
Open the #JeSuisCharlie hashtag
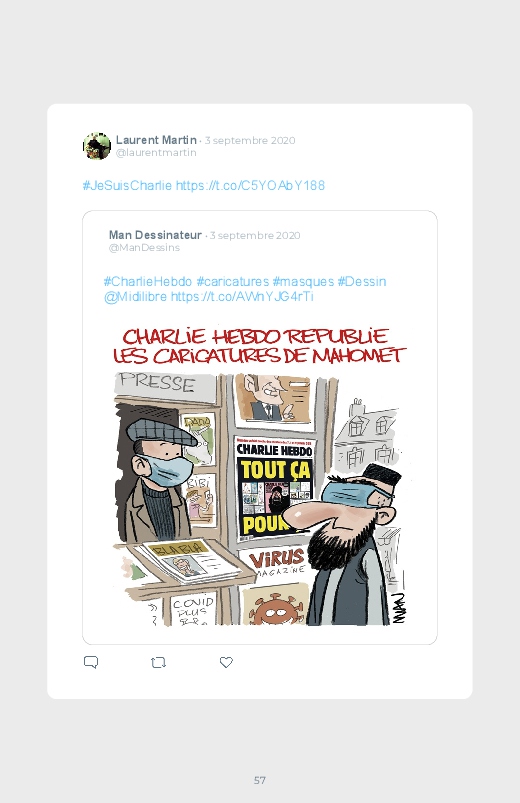(x=127, y=185)
